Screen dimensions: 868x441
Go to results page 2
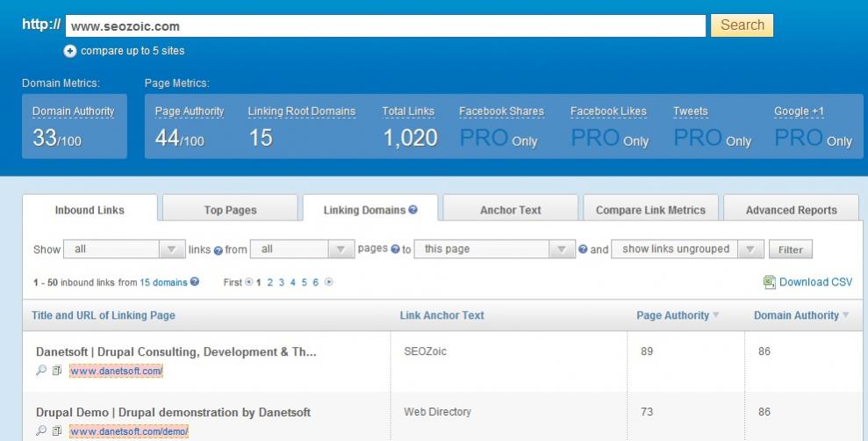[270, 282]
